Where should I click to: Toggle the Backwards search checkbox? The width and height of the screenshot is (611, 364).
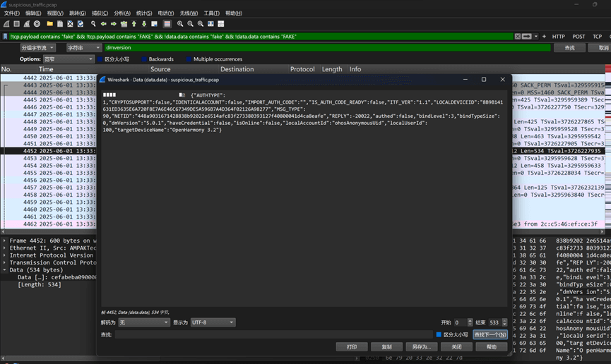144,59
